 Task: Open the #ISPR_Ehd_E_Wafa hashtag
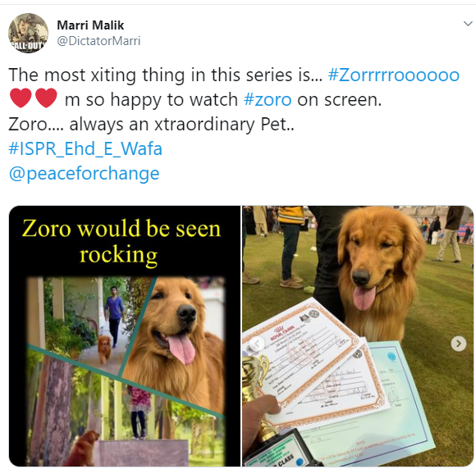click(85, 148)
